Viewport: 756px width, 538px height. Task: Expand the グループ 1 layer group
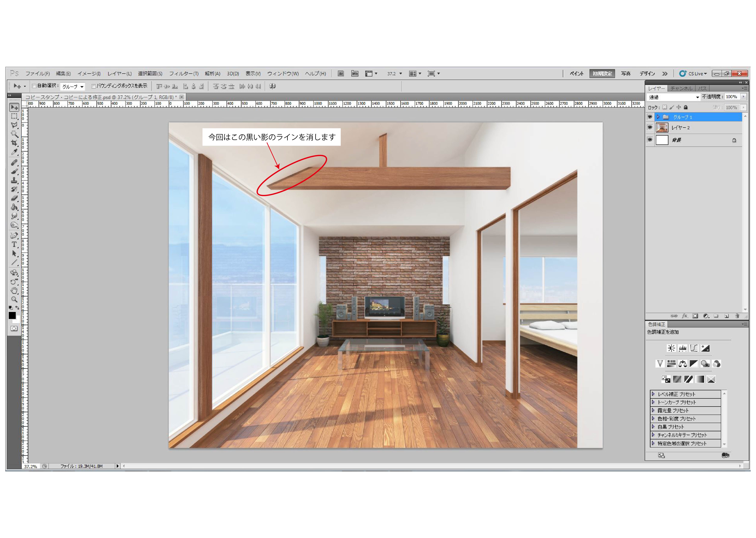click(x=658, y=117)
